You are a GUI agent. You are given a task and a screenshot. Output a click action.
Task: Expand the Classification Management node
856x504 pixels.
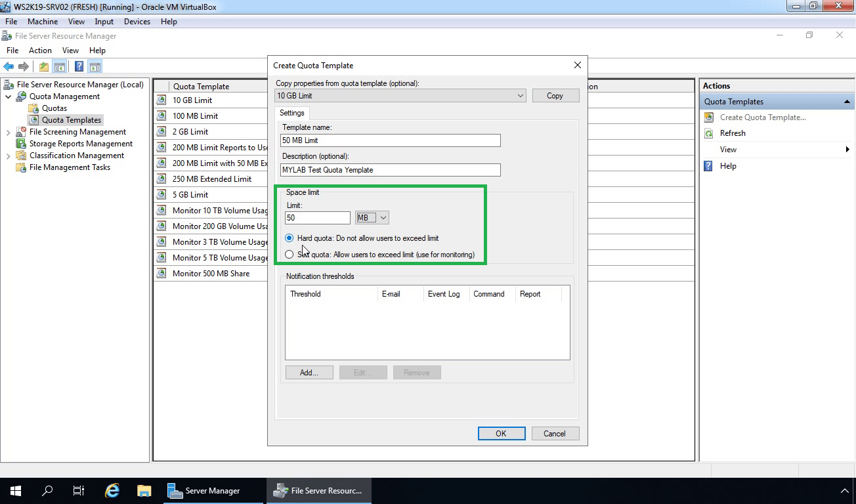click(9, 156)
